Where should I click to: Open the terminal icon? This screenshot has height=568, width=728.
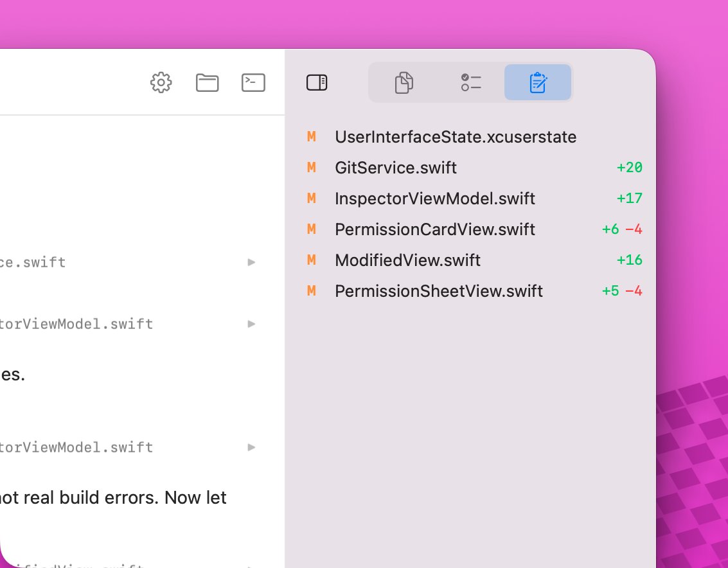tap(253, 83)
